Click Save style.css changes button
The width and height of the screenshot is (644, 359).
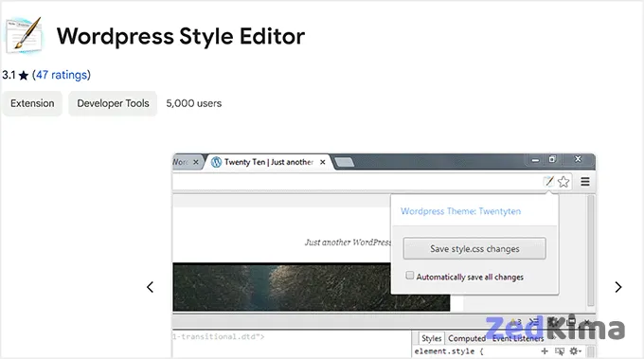click(x=474, y=248)
